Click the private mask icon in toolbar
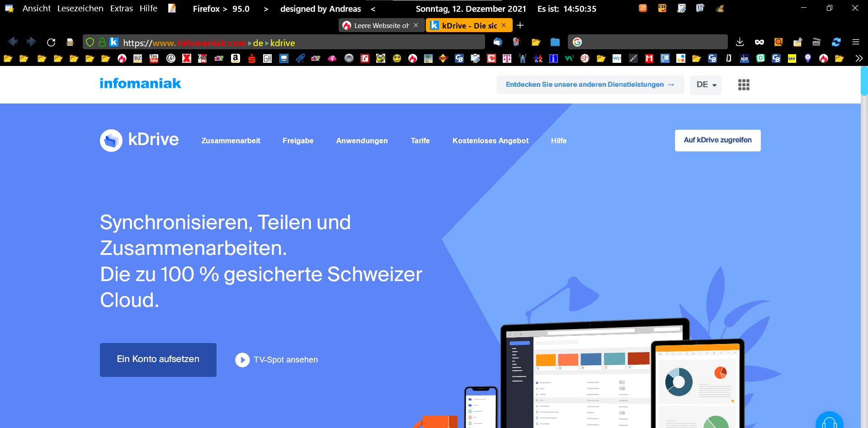 pos(759,42)
